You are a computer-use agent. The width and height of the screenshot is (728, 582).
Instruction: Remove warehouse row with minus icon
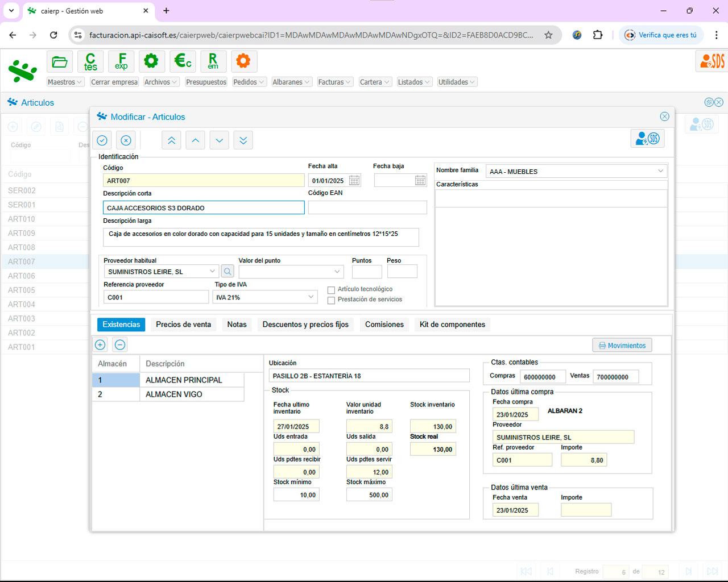(120, 344)
